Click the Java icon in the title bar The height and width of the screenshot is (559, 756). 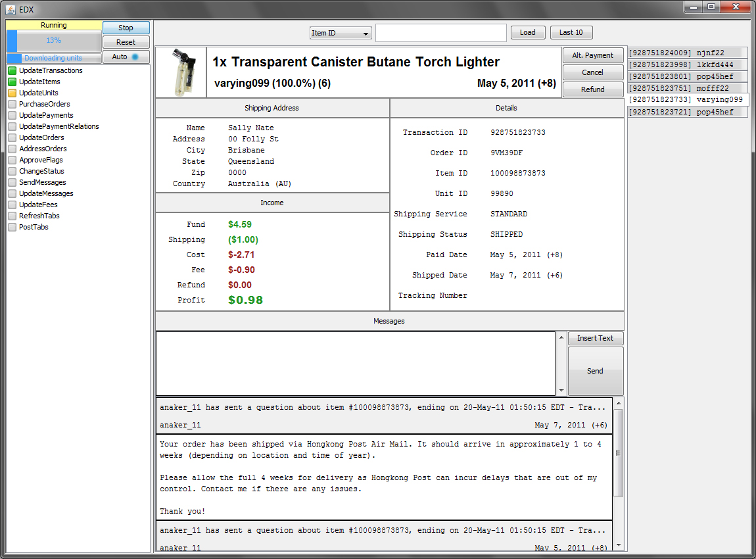click(10, 9)
